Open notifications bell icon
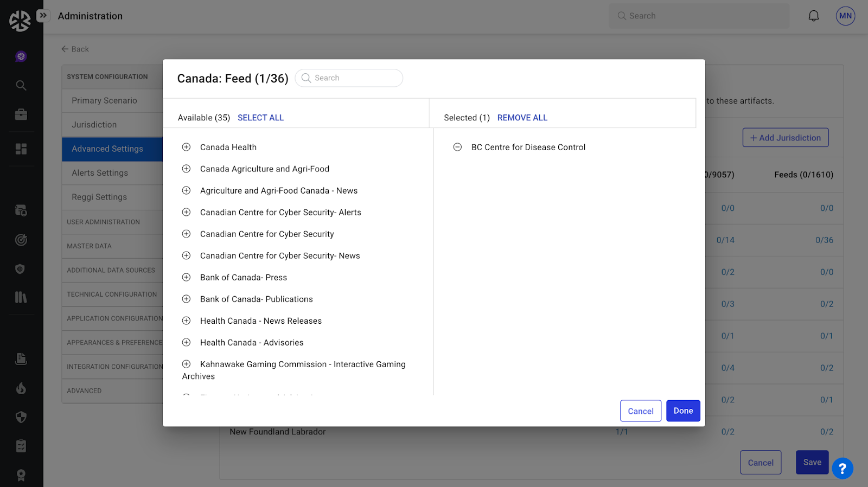This screenshot has height=487, width=868. click(x=813, y=16)
